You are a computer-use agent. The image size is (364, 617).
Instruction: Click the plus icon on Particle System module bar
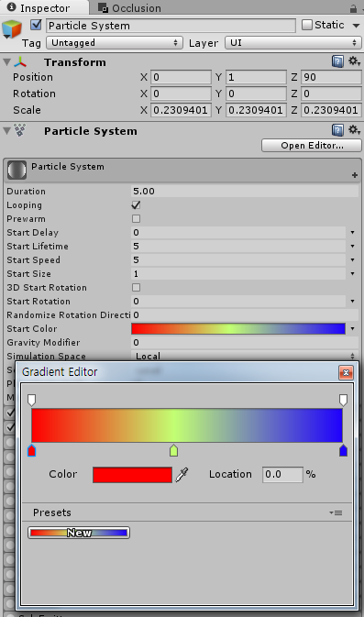(x=355, y=175)
